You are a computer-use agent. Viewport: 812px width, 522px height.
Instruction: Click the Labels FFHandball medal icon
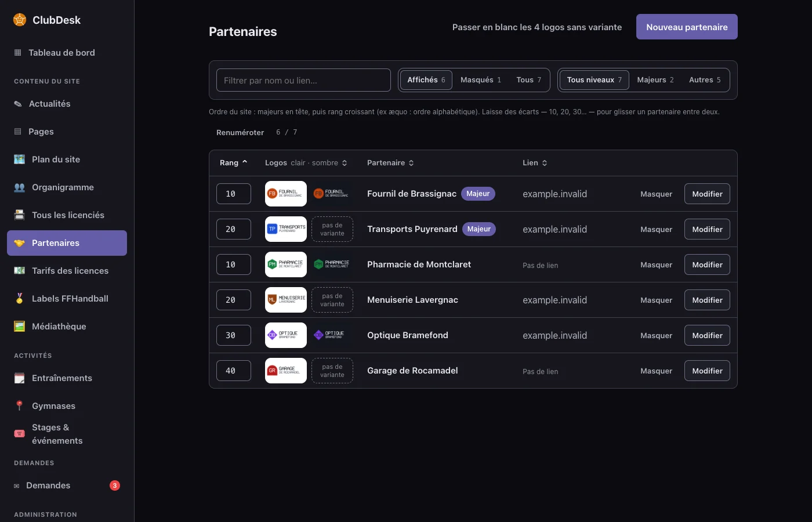point(20,299)
